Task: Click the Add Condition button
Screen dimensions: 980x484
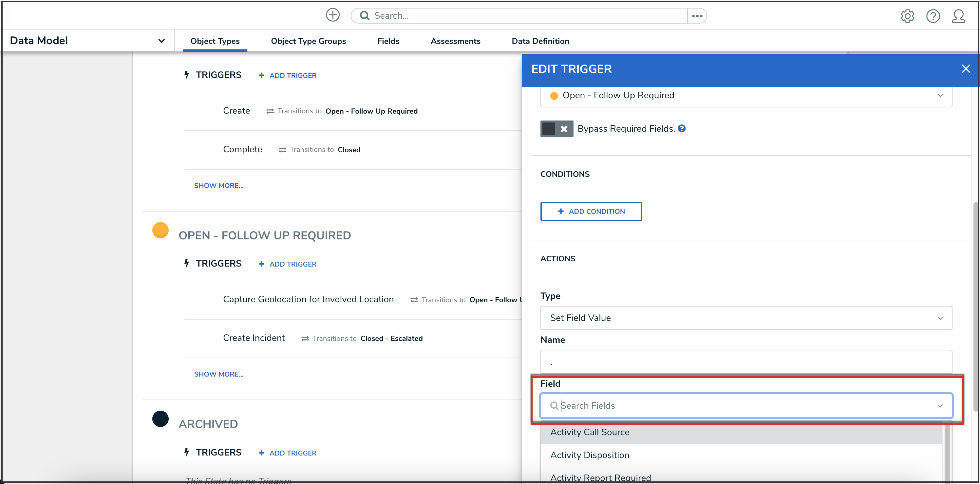Action: tap(591, 212)
